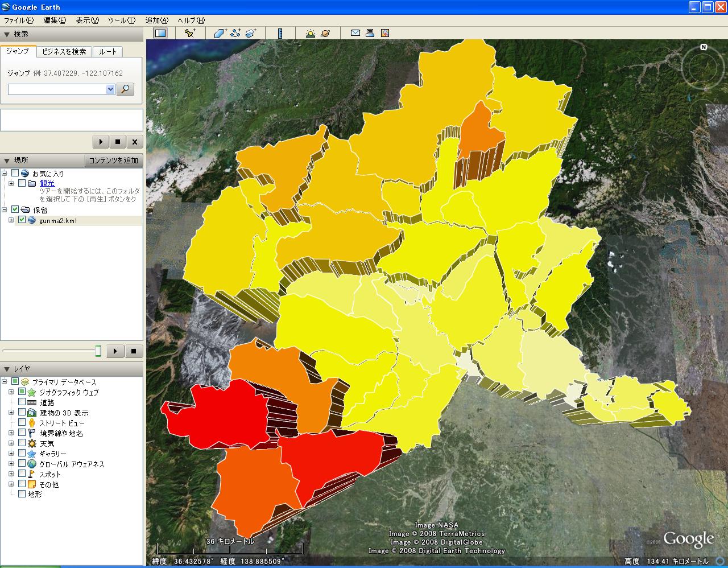Switch to the ルート tab
The width and height of the screenshot is (728, 568).
point(107,52)
